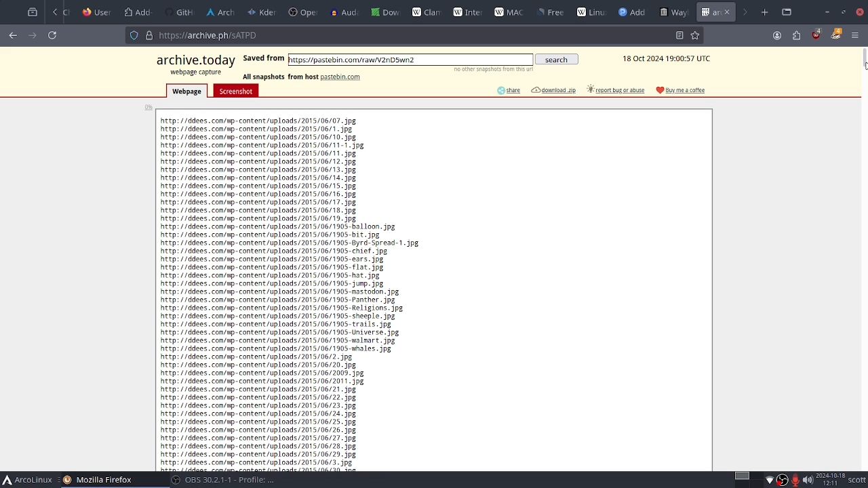
Task: Open Firefox application hamburger menu
Action: click(x=855, y=35)
